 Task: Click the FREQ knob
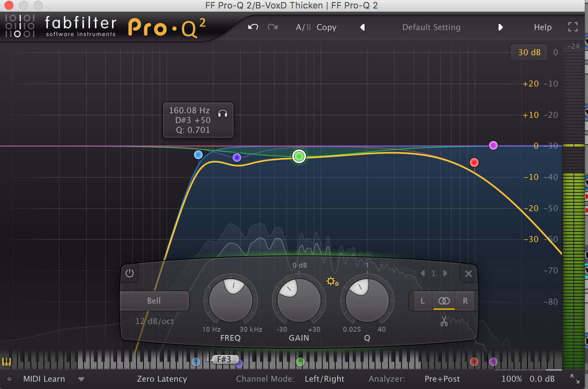230,300
